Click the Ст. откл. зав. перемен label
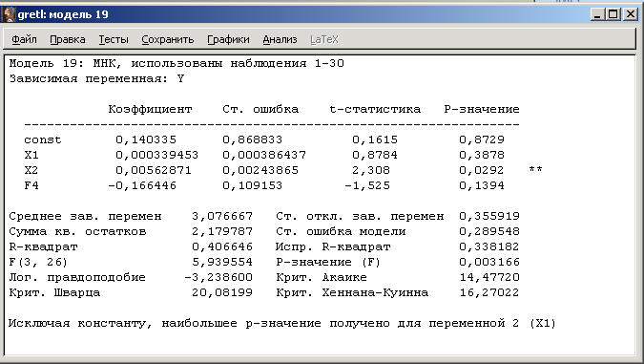This screenshot has height=364, width=644. (360, 216)
